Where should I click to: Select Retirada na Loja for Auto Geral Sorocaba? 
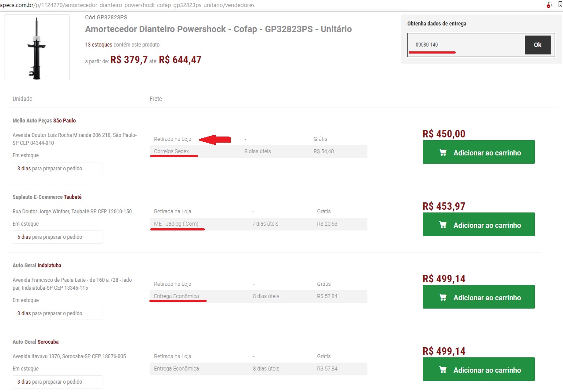(x=173, y=356)
